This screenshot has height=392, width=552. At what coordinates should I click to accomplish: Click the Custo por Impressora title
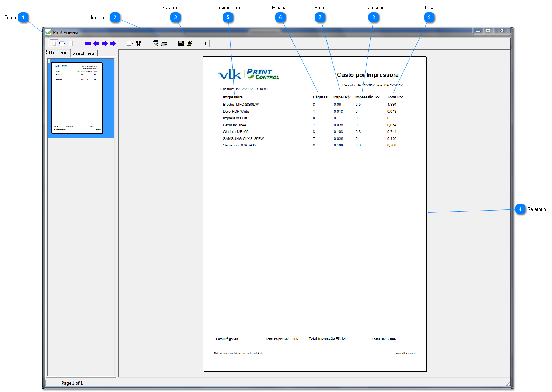(367, 75)
